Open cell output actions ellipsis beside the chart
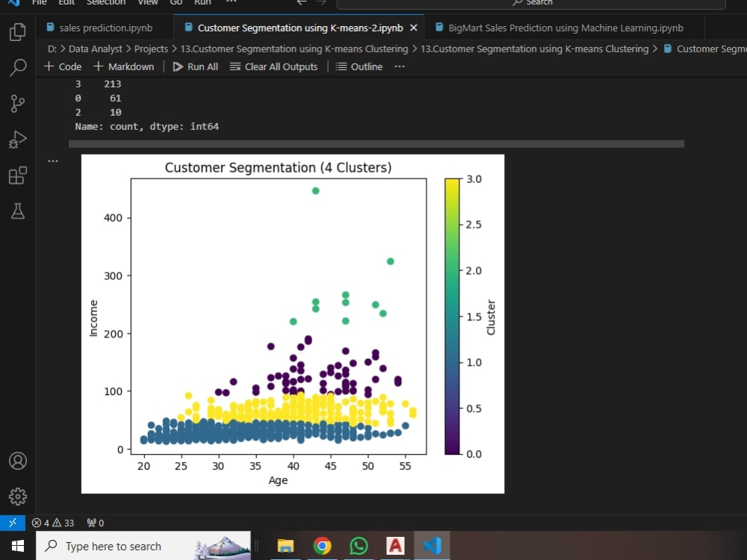Viewport: 747px width, 560px height. pyautogui.click(x=53, y=161)
